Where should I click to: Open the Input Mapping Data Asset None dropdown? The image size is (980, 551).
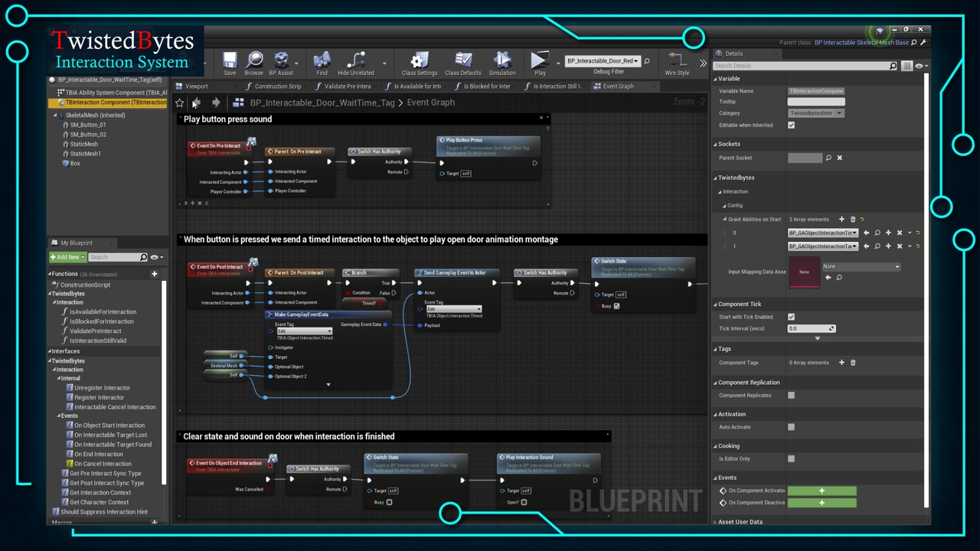point(861,266)
